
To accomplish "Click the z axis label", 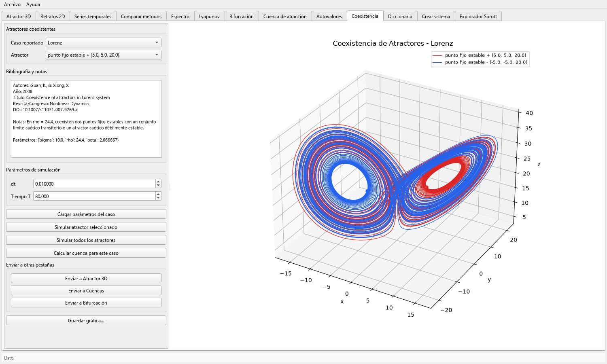I will pyautogui.click(x=539, y=164).
